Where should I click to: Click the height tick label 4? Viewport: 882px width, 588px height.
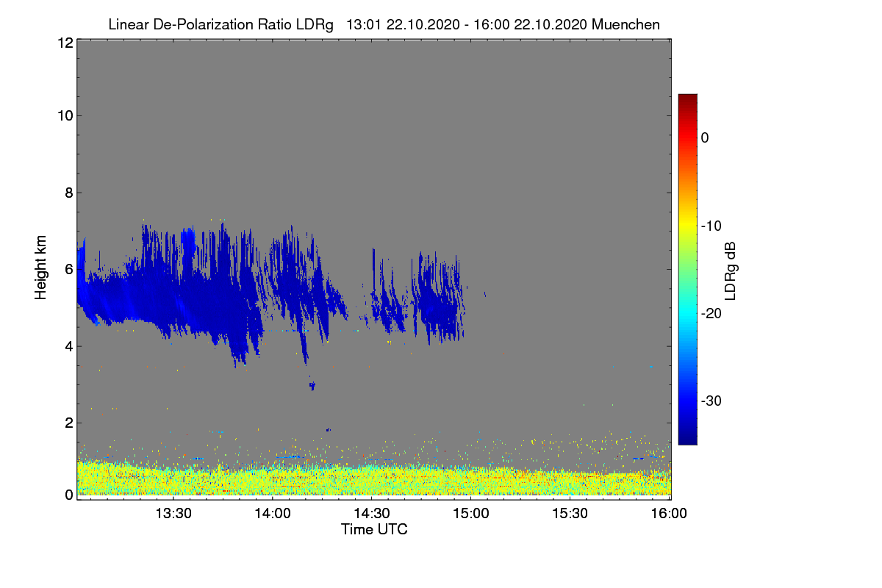tap(68, 345)
